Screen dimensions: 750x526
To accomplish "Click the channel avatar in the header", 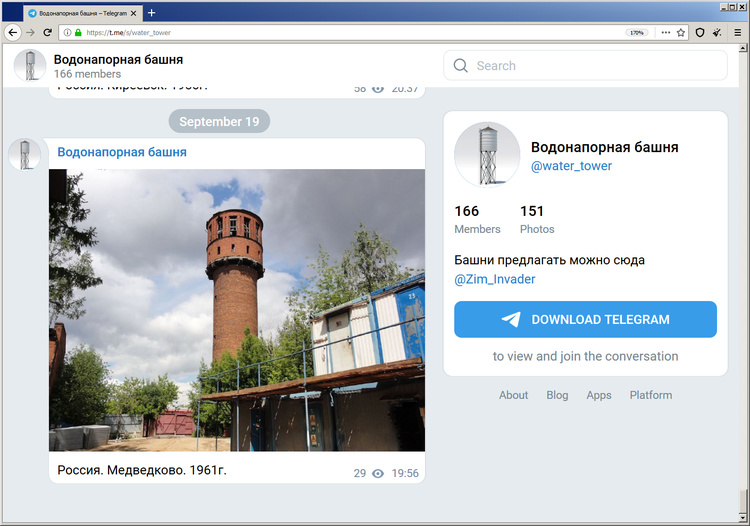I will coord(30,65).
